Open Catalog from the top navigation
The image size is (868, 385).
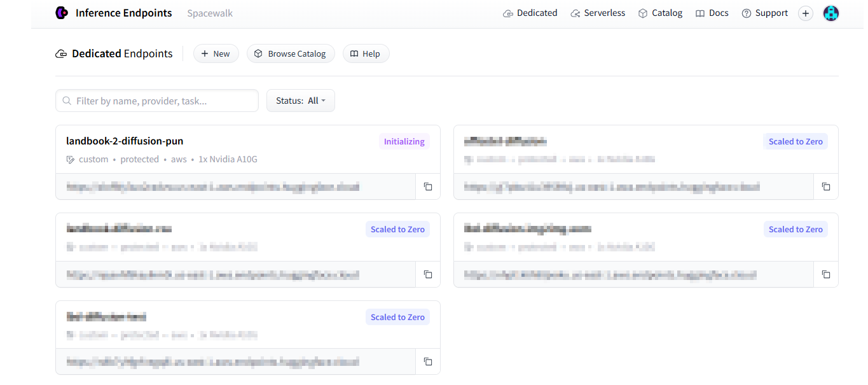660,13
